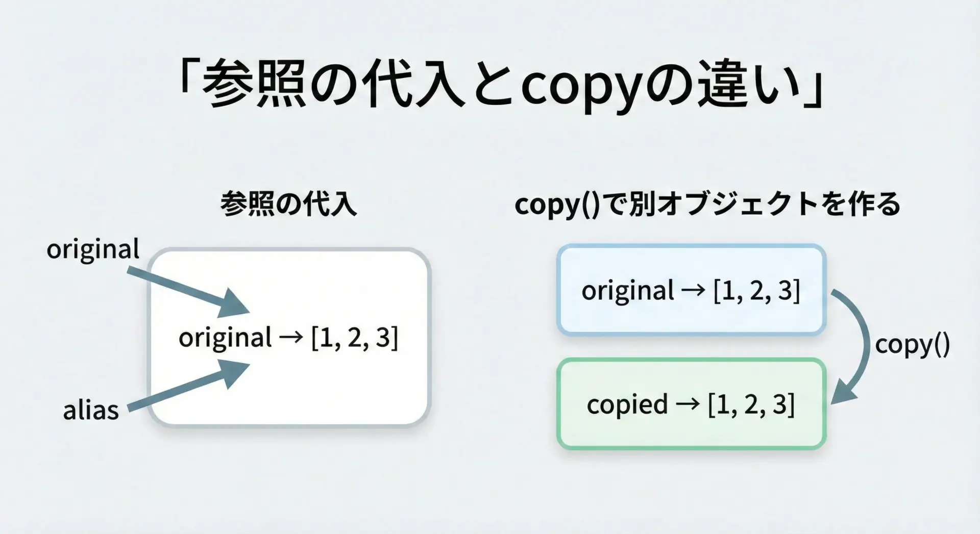Click the 'original' label at upper left
The height and width of the screenshot is (534, 980).
click(x=93, y=249)
